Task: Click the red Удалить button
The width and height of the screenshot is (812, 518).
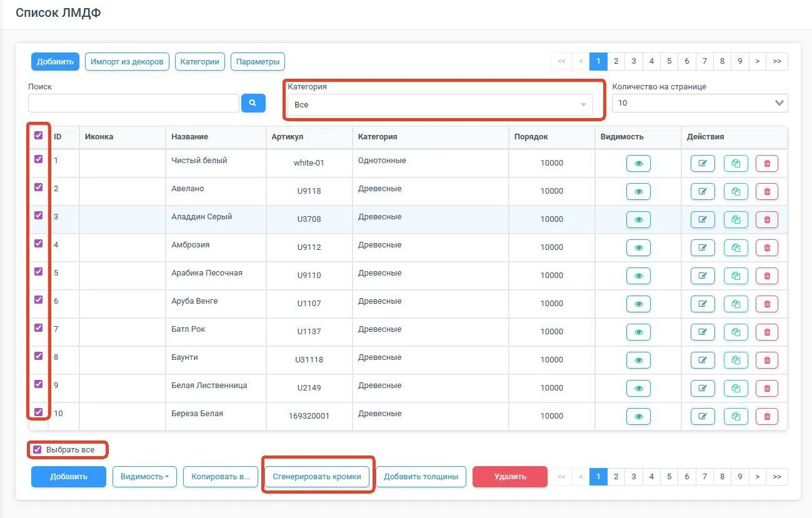Action: point(510,476)
